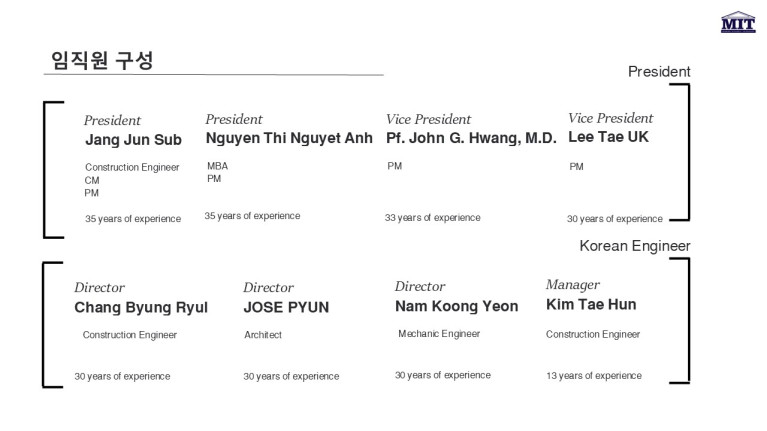Select the name Kim Tae Hun
Image resolution: width=767 pixels, height=431 pixels.
tap(591, 305)
